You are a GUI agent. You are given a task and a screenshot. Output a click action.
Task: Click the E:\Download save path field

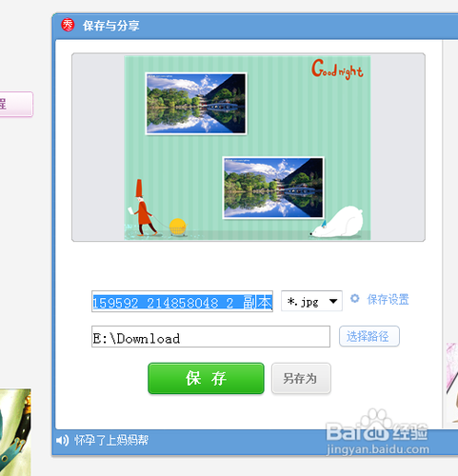point(210,336)
